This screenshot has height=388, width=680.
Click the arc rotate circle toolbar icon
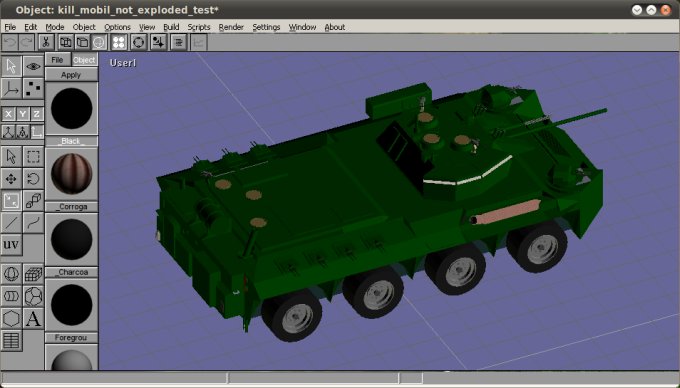[x=139, y=42]
